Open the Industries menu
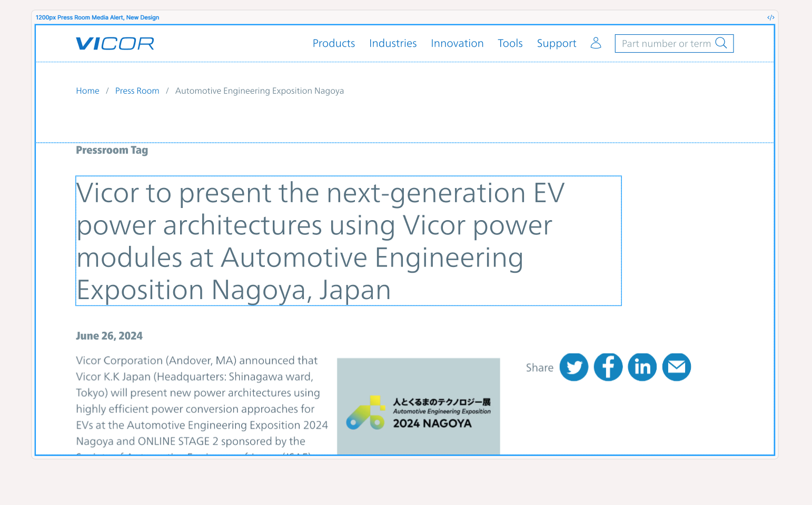The height and width of the screenshot is (505, 812). pyautogui.click(x=393, y=43)
